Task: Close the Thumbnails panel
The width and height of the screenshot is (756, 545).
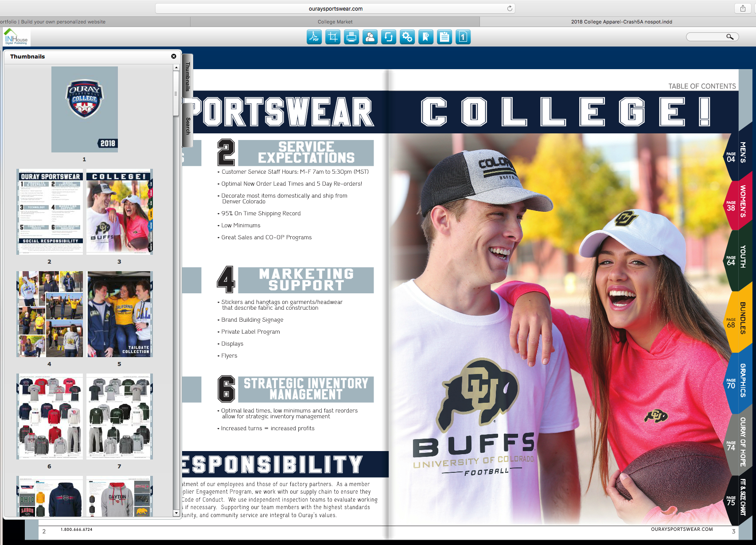Action: click(174, 56)
